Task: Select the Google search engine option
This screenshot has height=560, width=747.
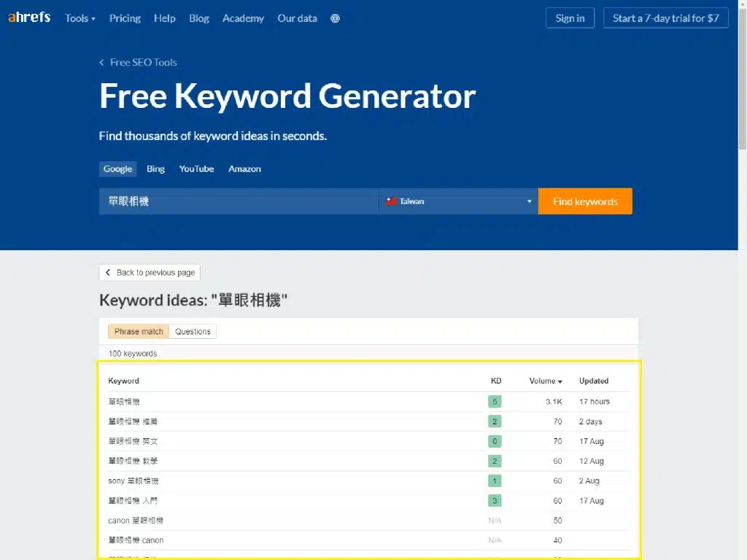Action: tap(117, 169)
